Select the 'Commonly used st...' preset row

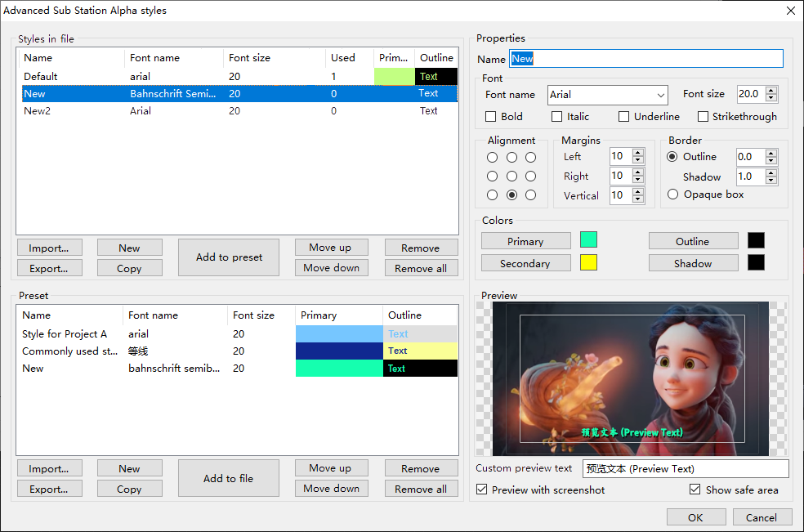[x=239, y=351]
